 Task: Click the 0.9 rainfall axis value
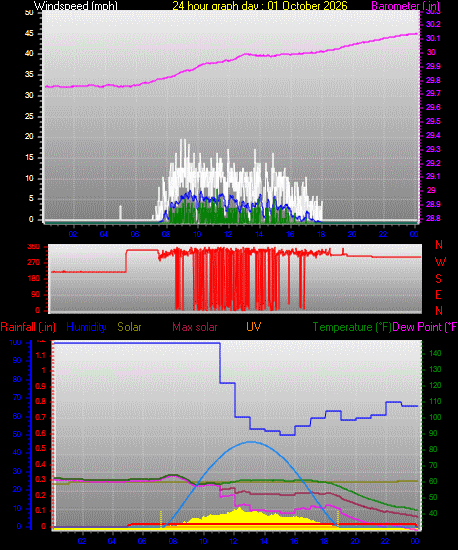(x=41, y=386)
